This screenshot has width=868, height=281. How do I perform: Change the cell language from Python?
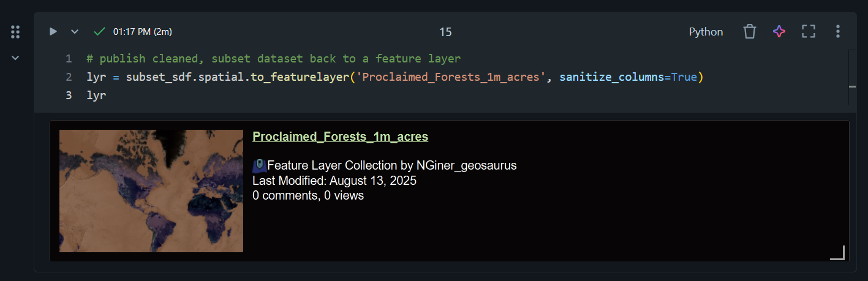tap(706, 32)
